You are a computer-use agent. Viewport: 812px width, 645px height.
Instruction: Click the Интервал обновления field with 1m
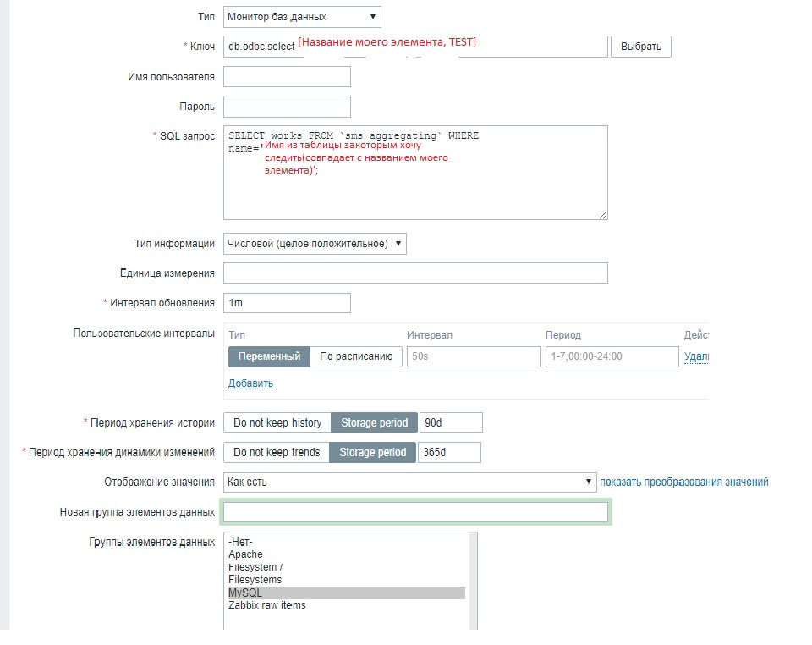click(x=287, y=303)
